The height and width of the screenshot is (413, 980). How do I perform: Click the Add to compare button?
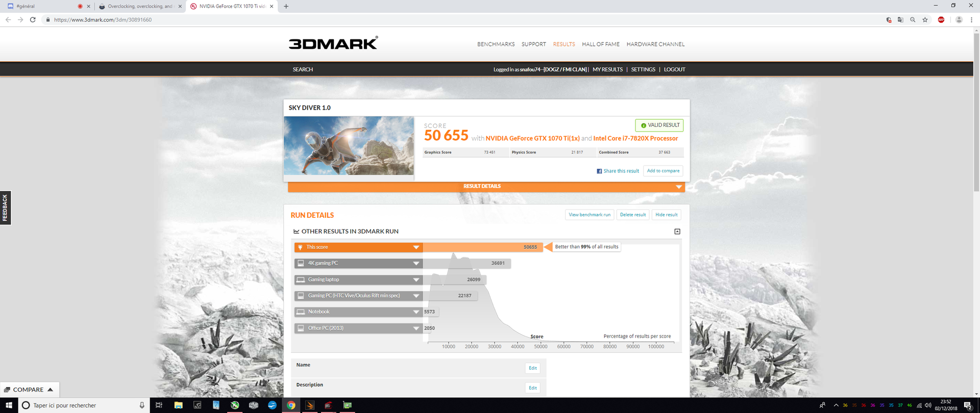tap(663, 171)
